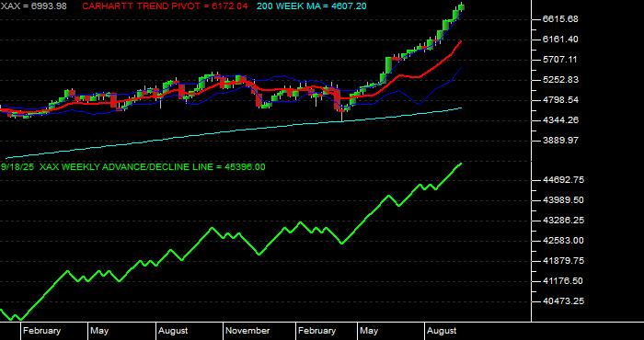The image size is (644, 340).
Task: Select the 5707.11 price axis value
Action: [559, 60]
